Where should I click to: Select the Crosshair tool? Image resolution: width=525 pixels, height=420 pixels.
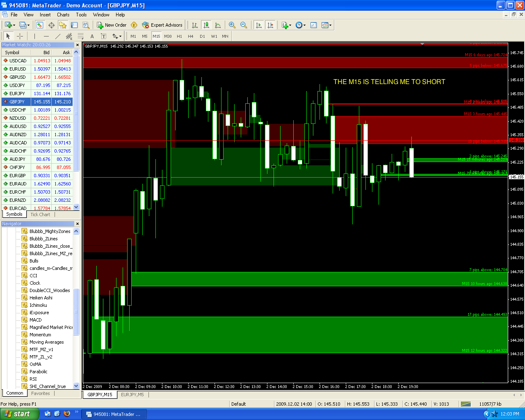tap(20, 36)
